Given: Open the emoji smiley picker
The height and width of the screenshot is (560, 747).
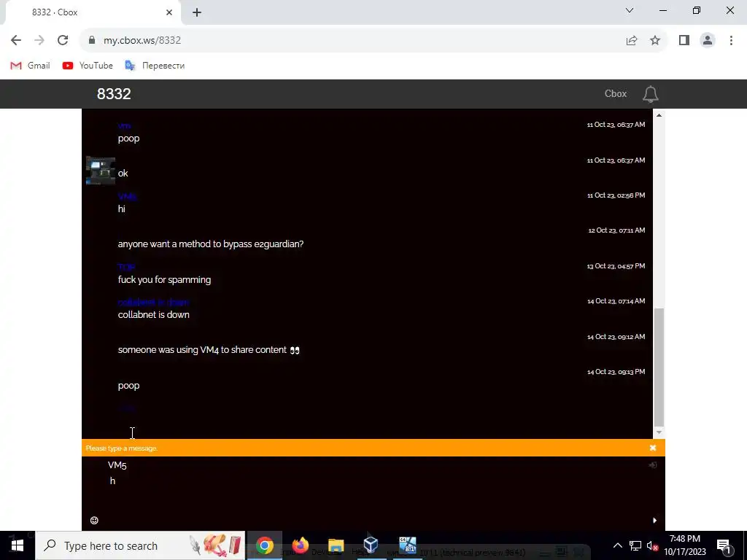Looking at the screenshot, I should (x=94, y=521).
